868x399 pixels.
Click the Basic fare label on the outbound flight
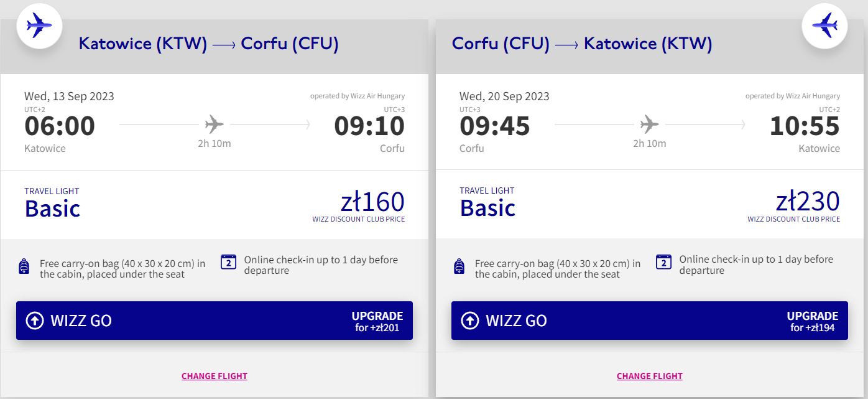click(53, 208)
